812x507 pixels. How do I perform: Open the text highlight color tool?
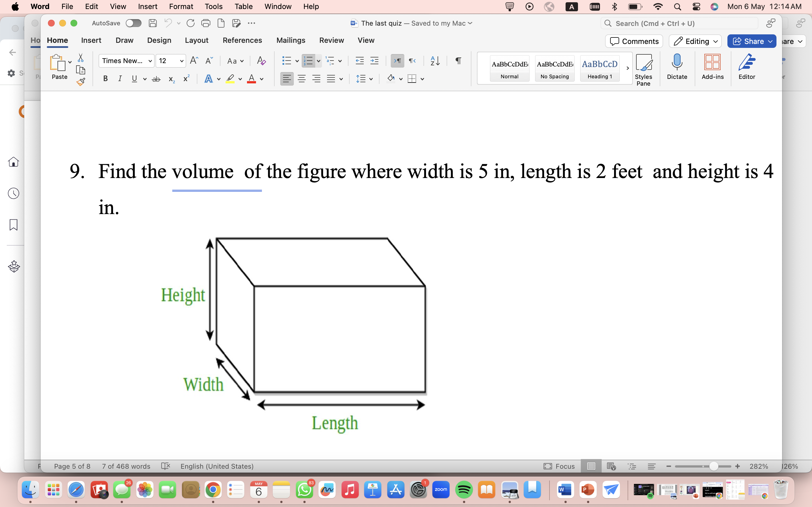231,79
